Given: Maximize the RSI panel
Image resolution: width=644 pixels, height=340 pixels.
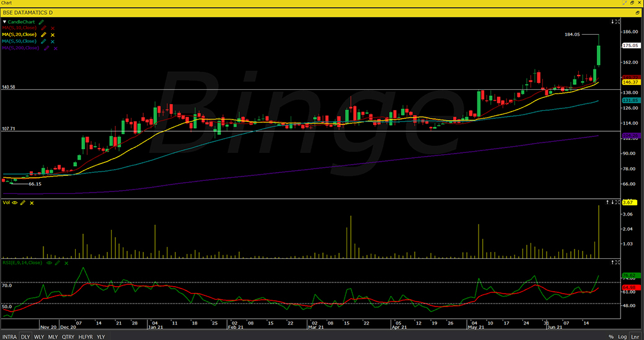Looking at the screenshot, I should point(618,262).
